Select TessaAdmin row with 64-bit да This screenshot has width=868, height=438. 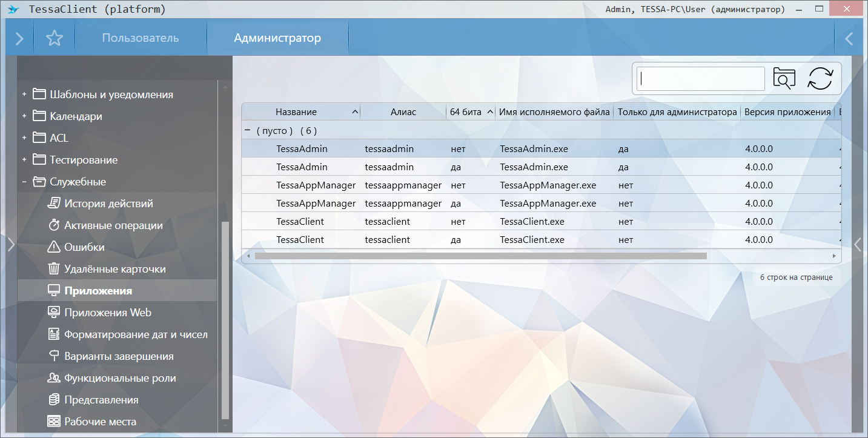click(542, 167)
